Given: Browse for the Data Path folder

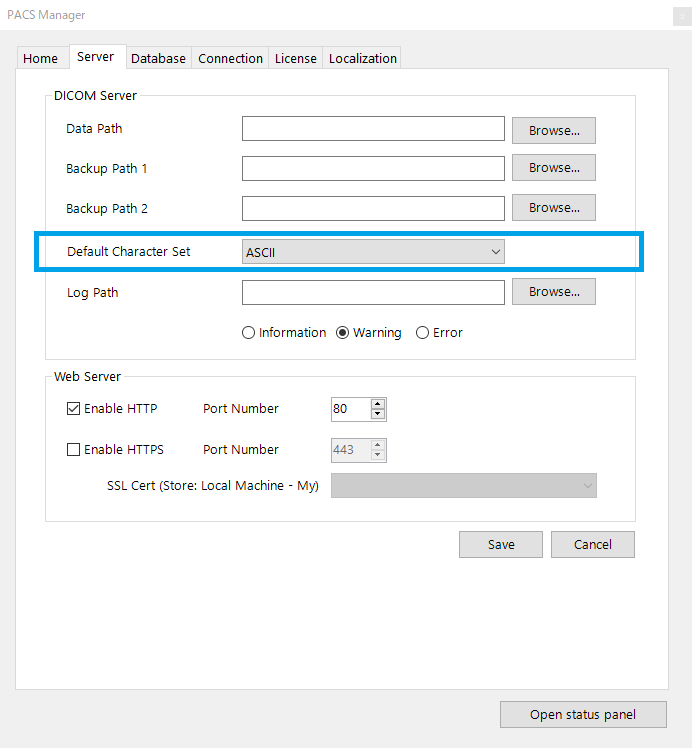Looking at the screenshot, I should click(x=554, y=130).
